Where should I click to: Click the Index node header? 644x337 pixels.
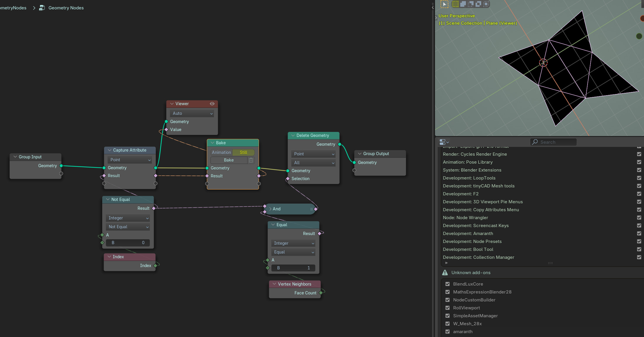130,257
